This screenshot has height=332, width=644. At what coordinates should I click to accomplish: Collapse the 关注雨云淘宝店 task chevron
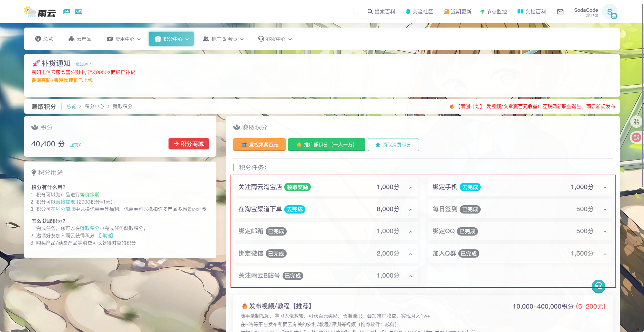click(x=410, y=188)
